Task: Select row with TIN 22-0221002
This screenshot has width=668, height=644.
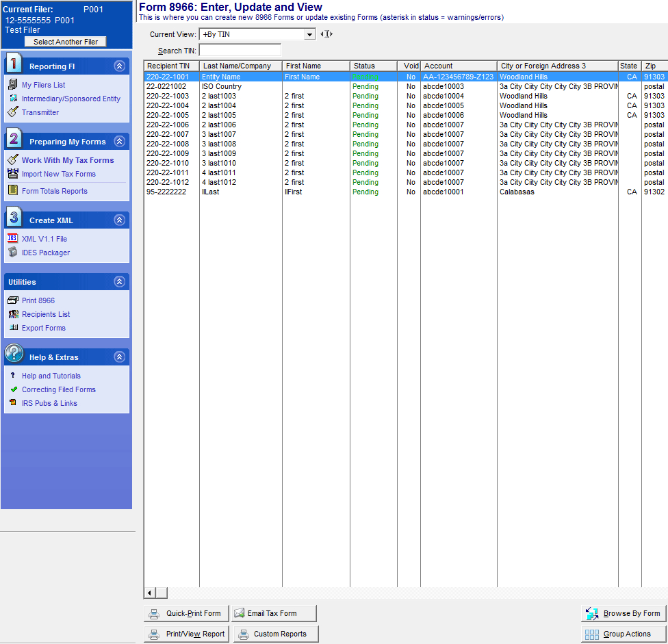Action: click(x=406, y=86)
